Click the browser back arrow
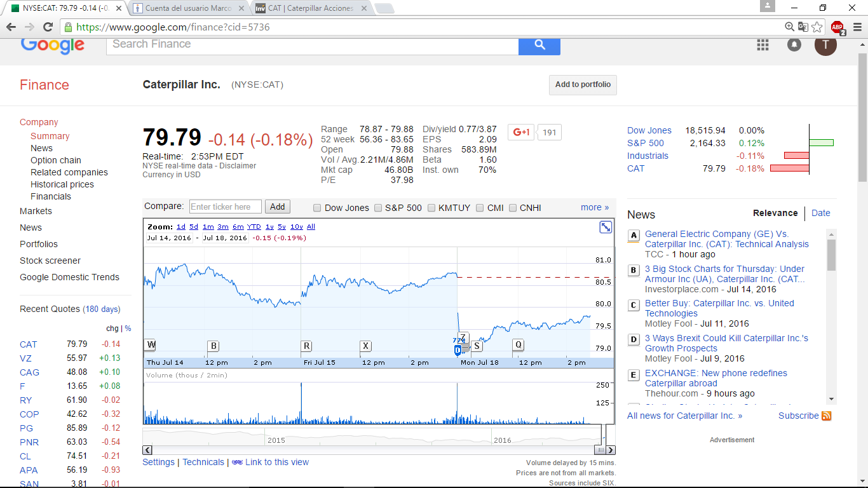Image resolution: width=868 pixels, height=488 pixels. tap(11, 27)
